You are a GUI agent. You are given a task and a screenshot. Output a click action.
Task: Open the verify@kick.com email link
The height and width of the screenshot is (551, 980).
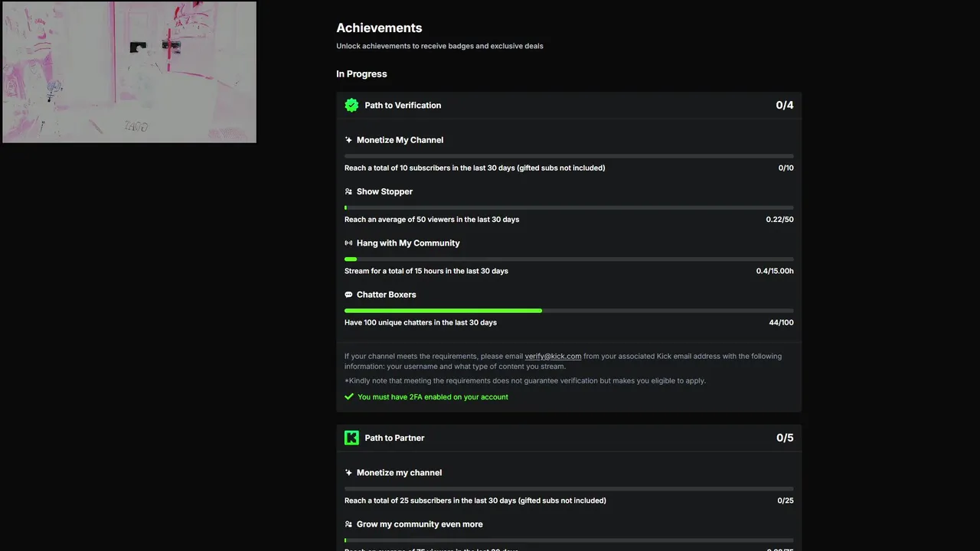(553, 356)
